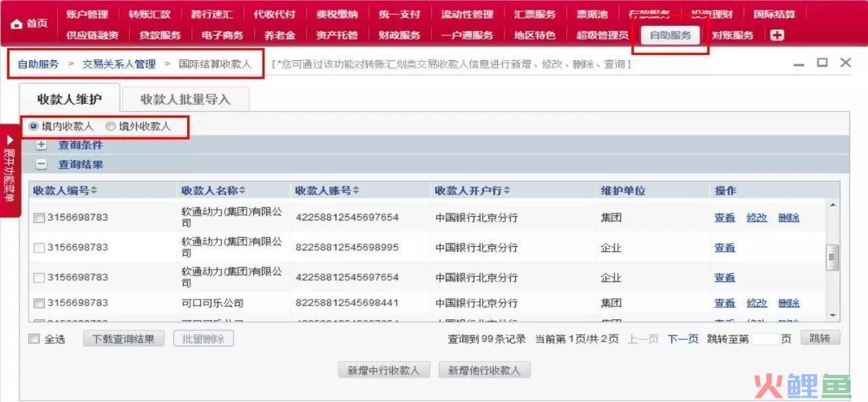
Task: Click the 跳转至第 page number field
Action: 765,339
